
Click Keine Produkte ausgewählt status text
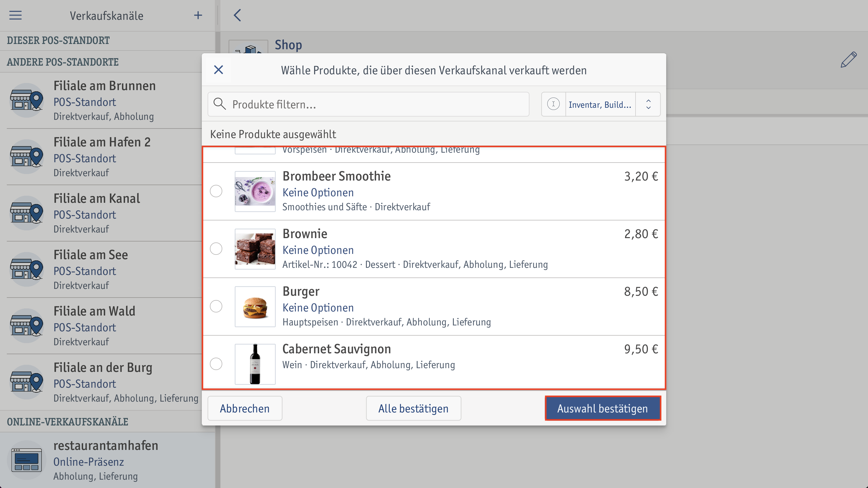coord(273,134)
